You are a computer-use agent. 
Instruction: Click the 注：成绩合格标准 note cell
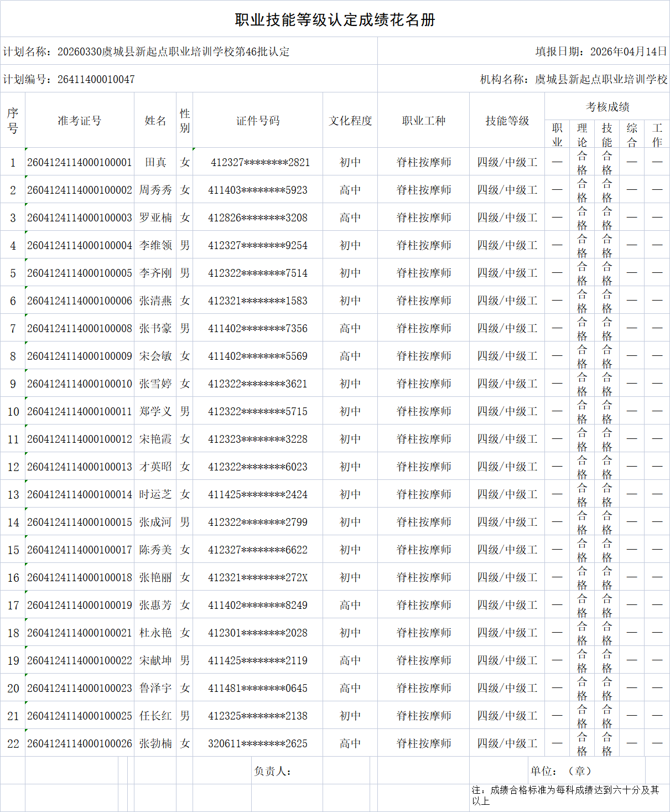565,795
